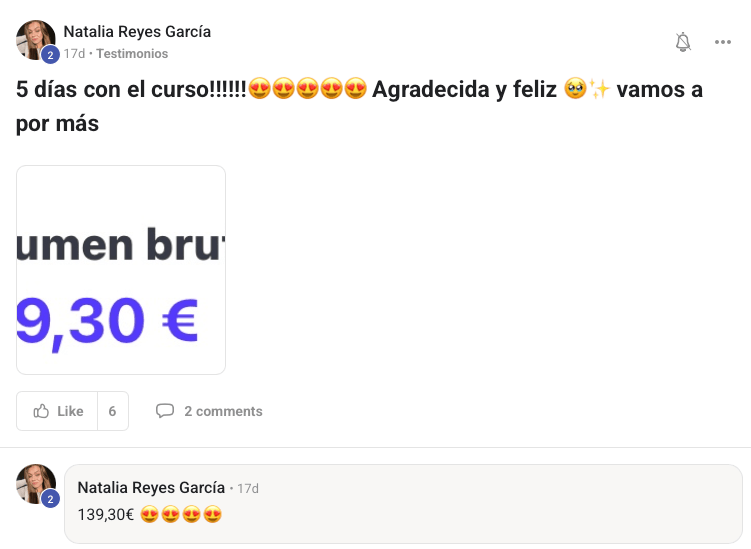Viewport: 751px width, 549px height.
Task: Click the speech bubble comment icon
Action: point(165,411)
